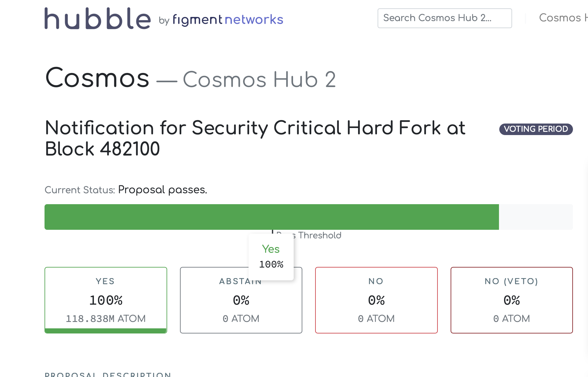Click the green bar under YES card
The width and height of the screenshot is (588, 377).
[x=106, y=331]
